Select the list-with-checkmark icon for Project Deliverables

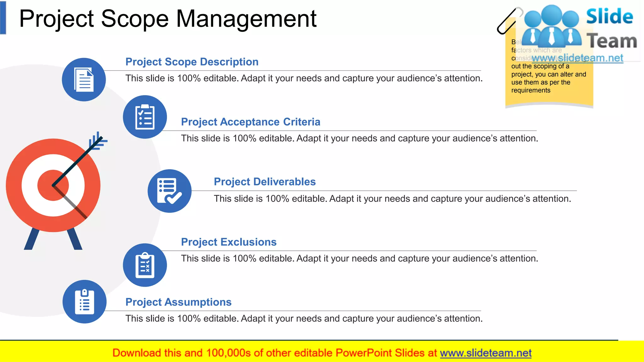click(169, 191)
